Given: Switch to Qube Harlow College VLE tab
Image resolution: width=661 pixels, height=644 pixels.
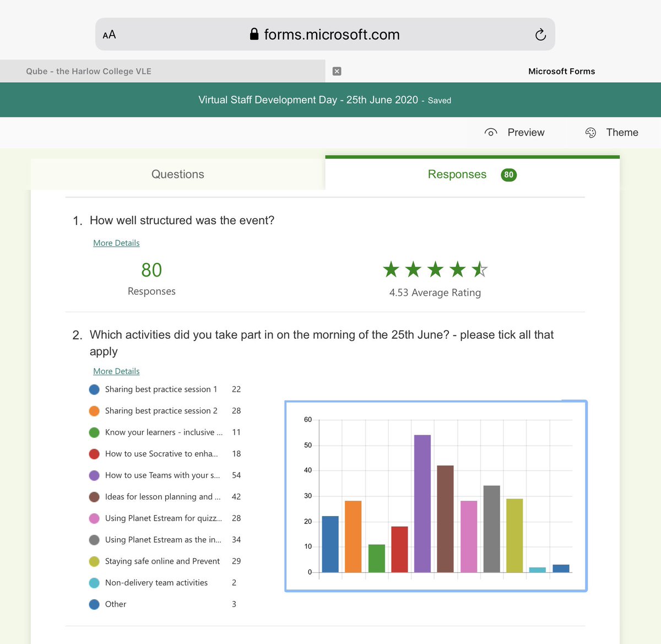Looking at the screenshot, I should click(x=162, y=71).
